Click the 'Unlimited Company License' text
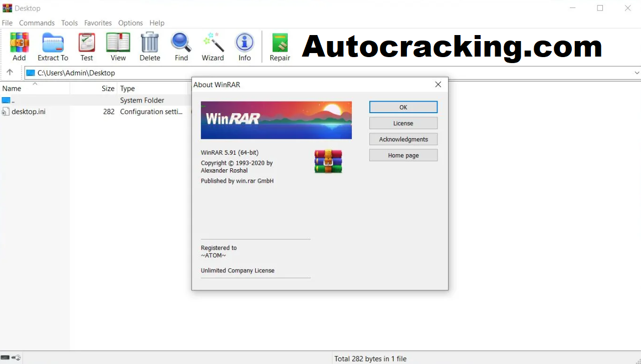641x364 pixels. pyautogui.click(x=238, y=270)
